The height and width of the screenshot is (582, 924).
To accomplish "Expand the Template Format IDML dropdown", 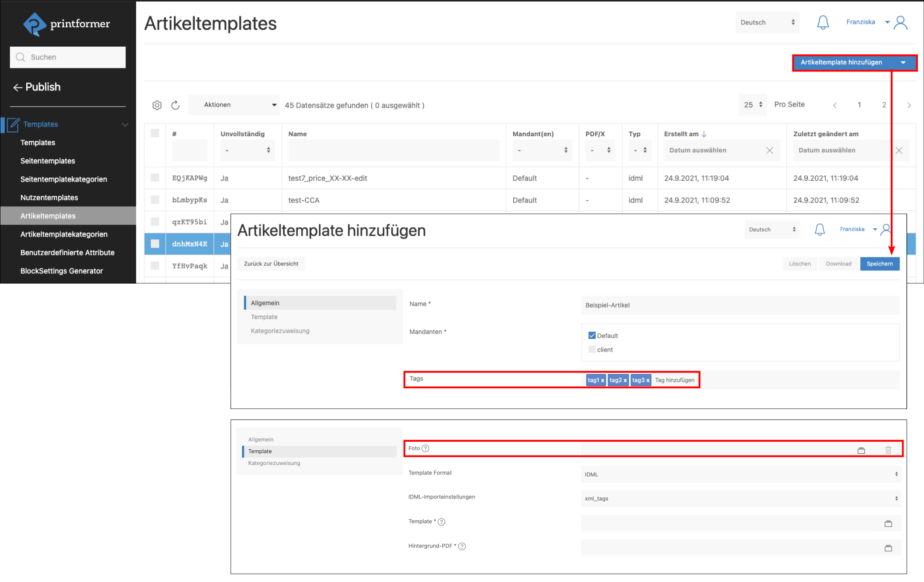I will click(740, 474).
